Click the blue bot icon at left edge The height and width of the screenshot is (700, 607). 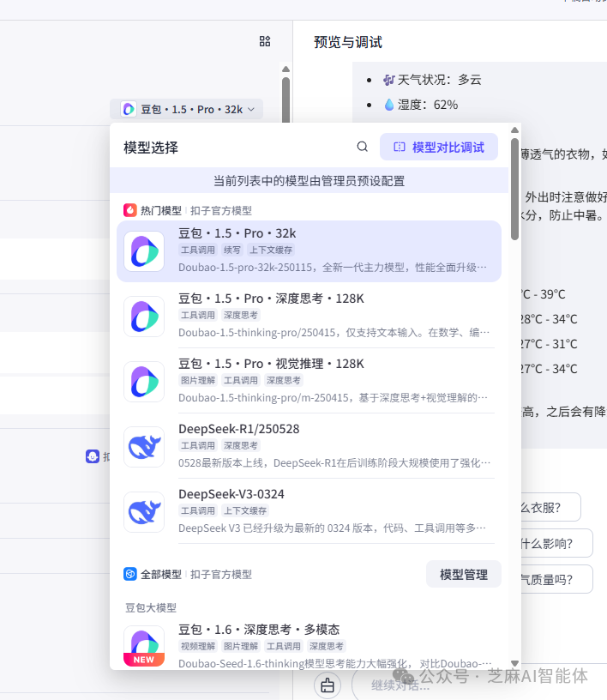click(x=93, y=456)
